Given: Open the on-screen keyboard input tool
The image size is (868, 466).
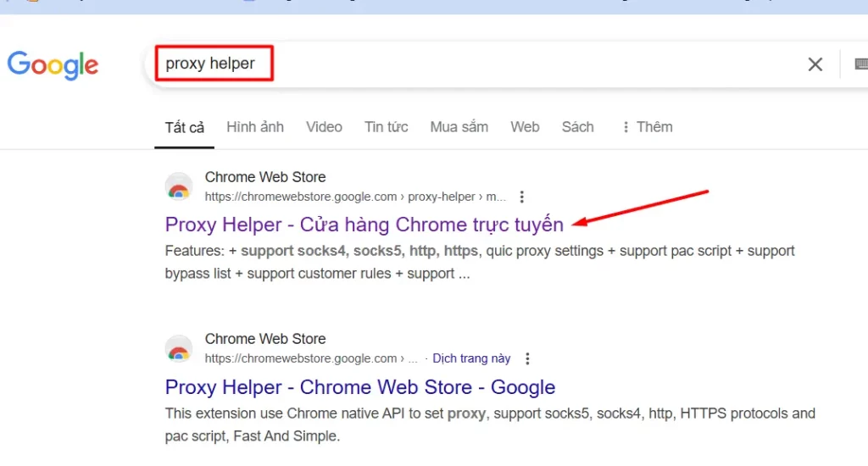Looking at the screenshot, I should tap(860, 64).
